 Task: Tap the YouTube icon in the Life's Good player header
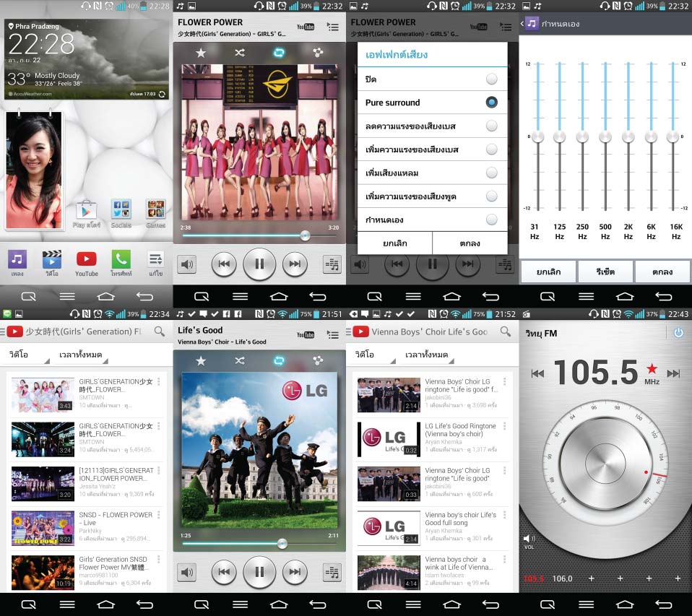point(306,335)
